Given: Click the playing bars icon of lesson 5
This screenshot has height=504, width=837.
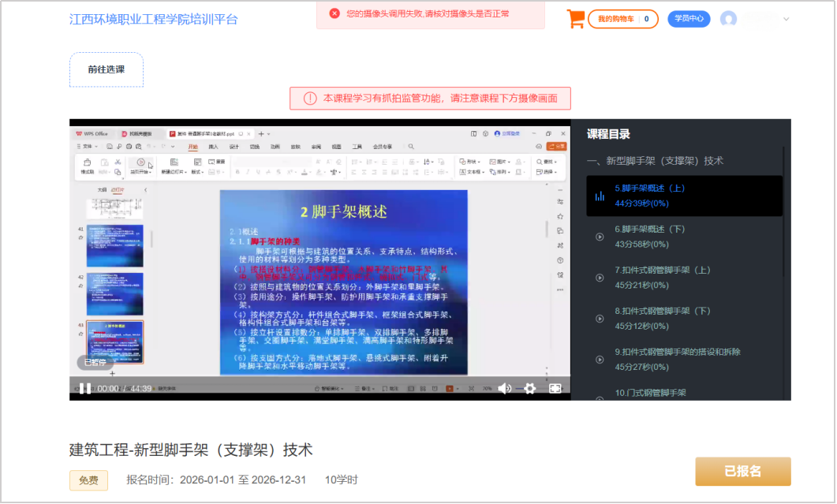Looking at the screenshot, I should point(600,196).
